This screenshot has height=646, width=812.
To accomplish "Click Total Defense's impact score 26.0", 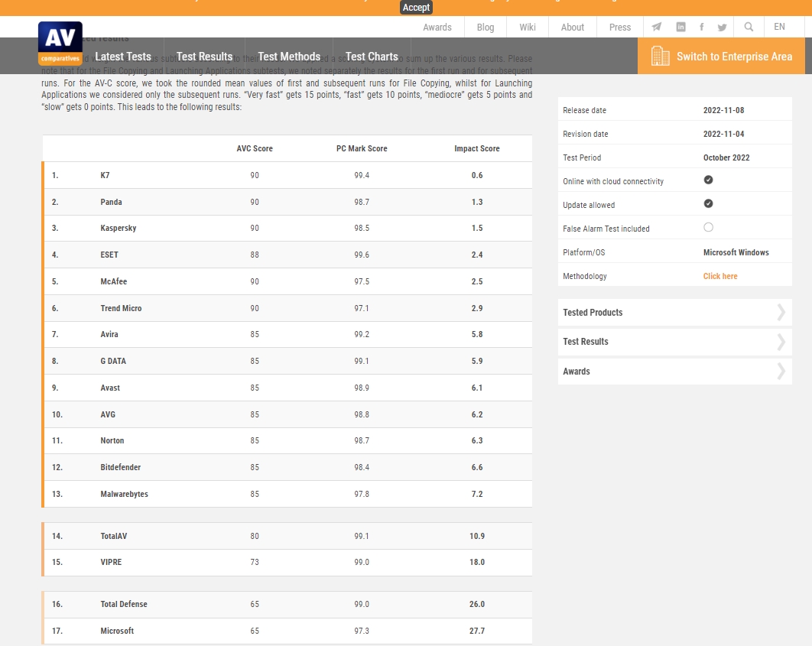I will click(x=477, y=604).
